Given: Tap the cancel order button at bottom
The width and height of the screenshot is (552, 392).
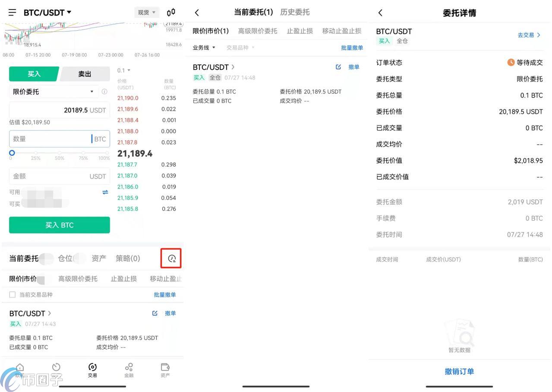Looking at the screenshot, I should 459,371.
